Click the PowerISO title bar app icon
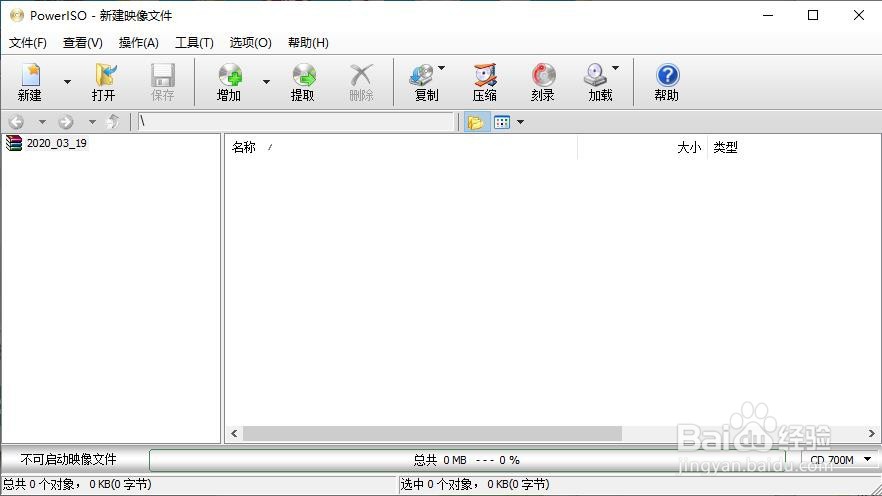 click(17, 15)
